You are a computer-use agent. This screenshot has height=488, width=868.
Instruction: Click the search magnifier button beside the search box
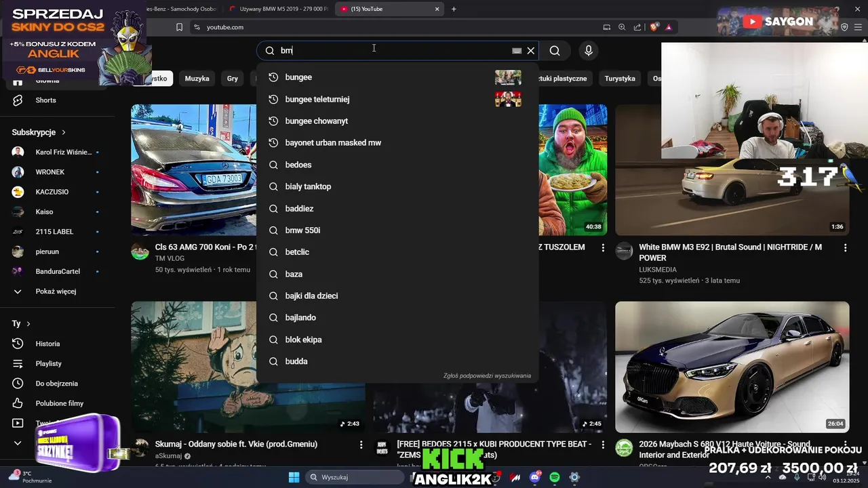tap(555, 51)
